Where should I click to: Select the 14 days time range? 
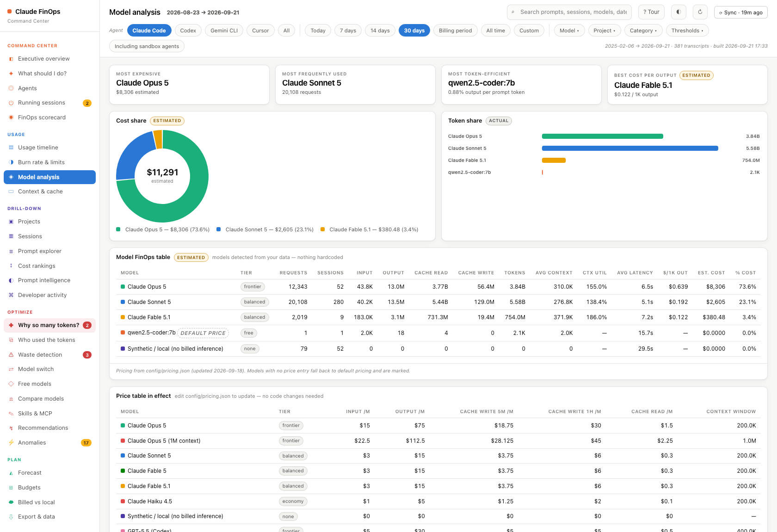[x=380, y=31]
